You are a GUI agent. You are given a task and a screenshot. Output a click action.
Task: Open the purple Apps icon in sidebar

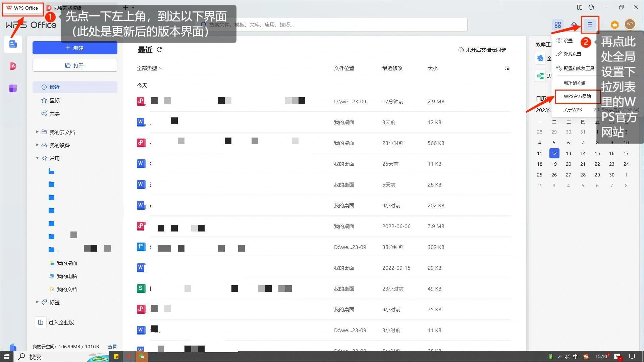[x=13, y=88]
